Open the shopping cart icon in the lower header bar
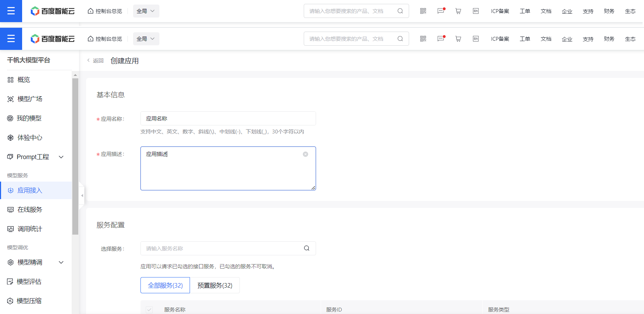Viewport: 644px width, 314px height. (458, 39)
